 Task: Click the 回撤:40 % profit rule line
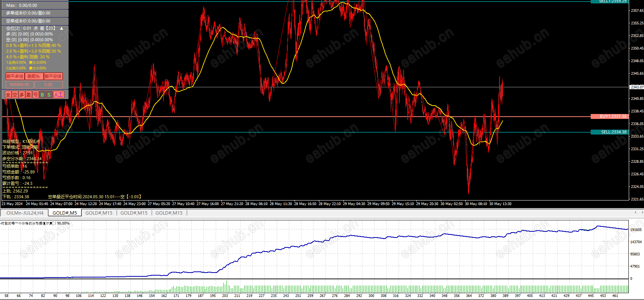(x=34, y=45)
